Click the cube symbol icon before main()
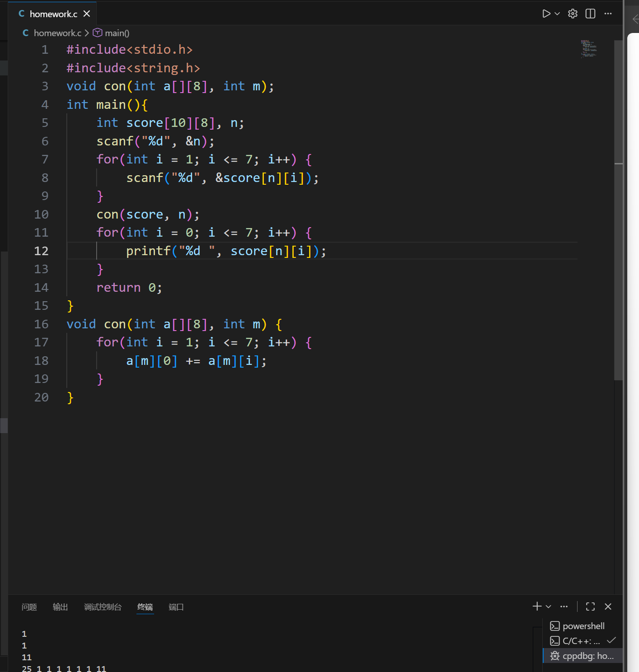639x672 pixels. coord(97,33)
